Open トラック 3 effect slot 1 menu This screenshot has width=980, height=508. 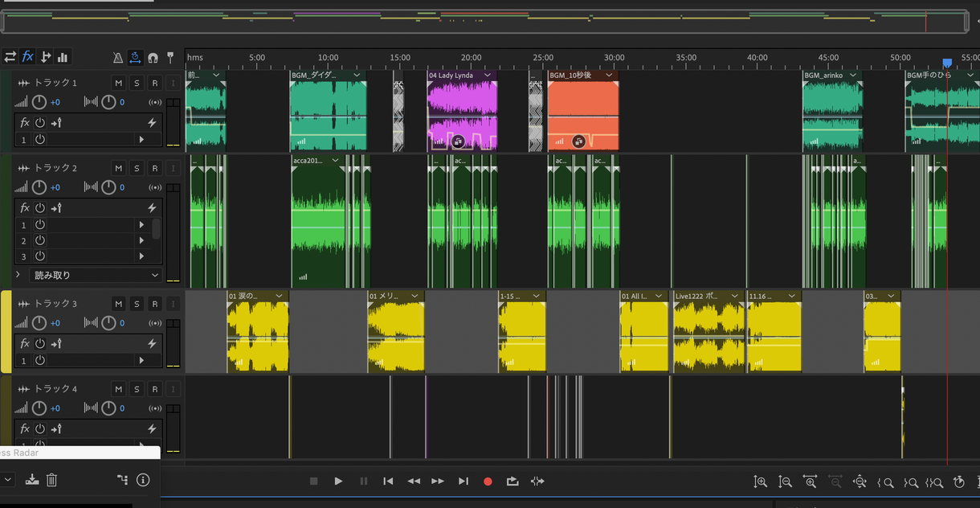click(x=142, y=360)
